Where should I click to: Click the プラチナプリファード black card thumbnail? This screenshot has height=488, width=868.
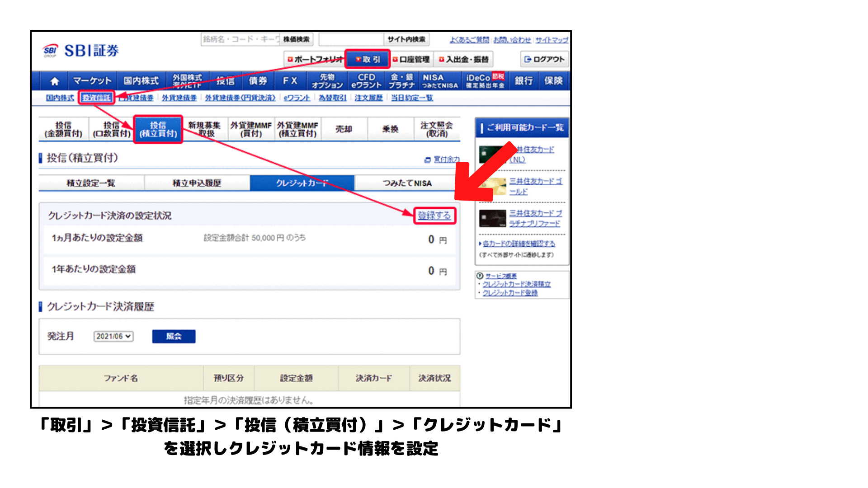(x=493, y=218)
